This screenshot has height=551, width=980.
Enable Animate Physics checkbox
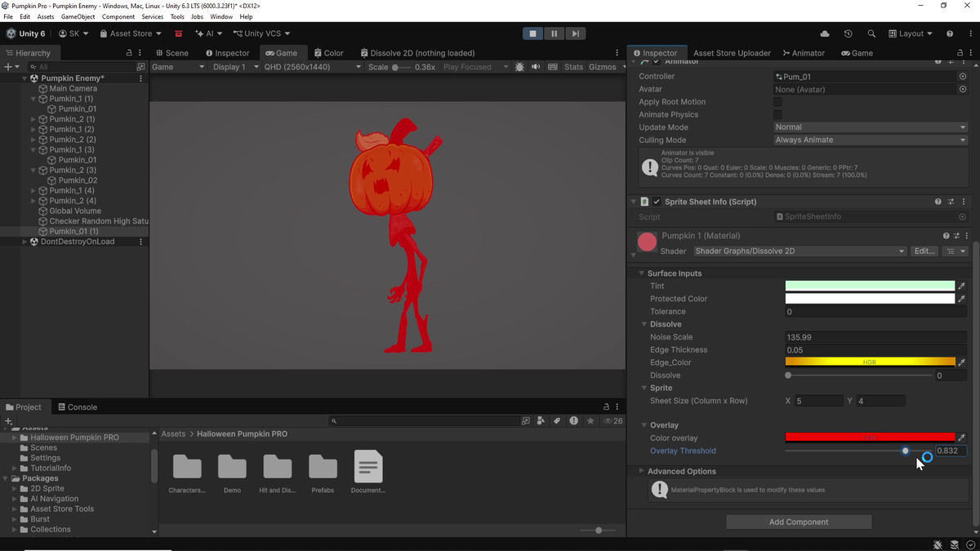[777, 115]
